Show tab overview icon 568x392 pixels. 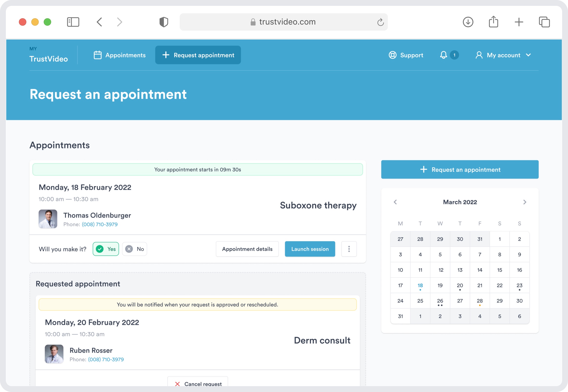544,22
